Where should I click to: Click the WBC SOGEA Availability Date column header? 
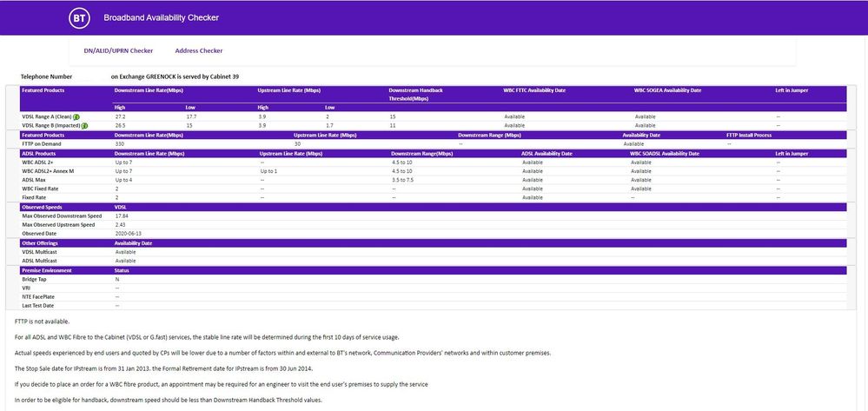(x=667, y=89)
